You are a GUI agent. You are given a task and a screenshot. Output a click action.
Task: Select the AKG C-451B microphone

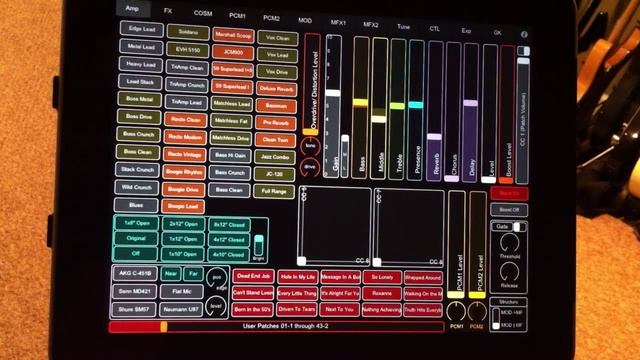pos(135,273)
